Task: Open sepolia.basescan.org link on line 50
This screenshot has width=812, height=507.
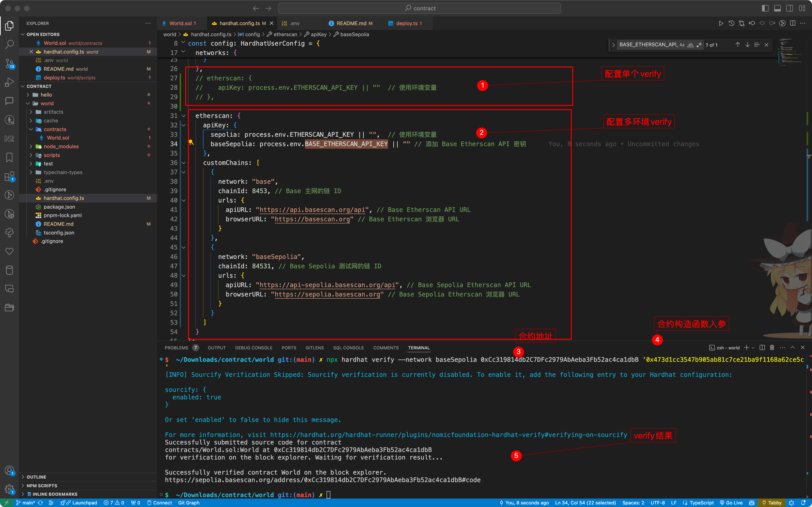Action: click(x=327, y=294)
